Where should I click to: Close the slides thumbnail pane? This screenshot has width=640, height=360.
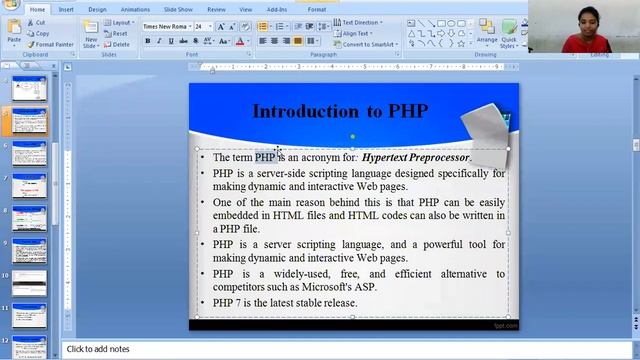pyautogui.click(x=53, y=66)
